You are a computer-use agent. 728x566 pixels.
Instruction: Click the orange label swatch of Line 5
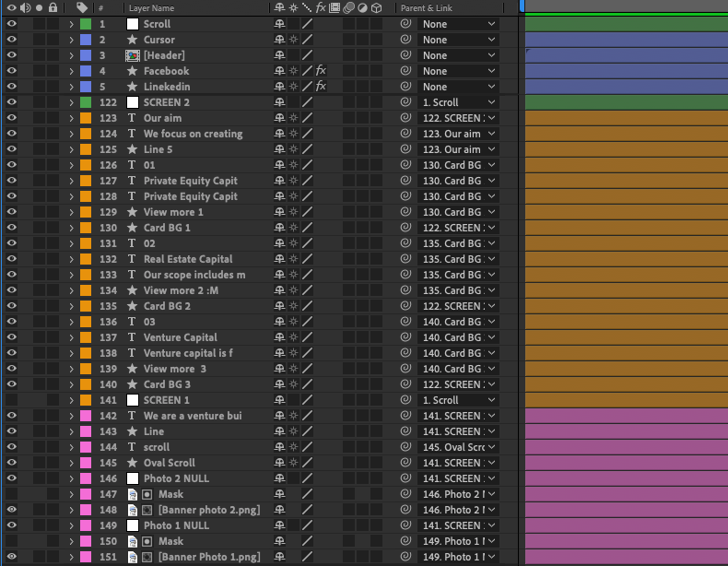click(86, 149)
